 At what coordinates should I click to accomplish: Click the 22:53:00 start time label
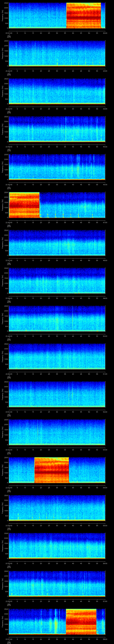9,487
